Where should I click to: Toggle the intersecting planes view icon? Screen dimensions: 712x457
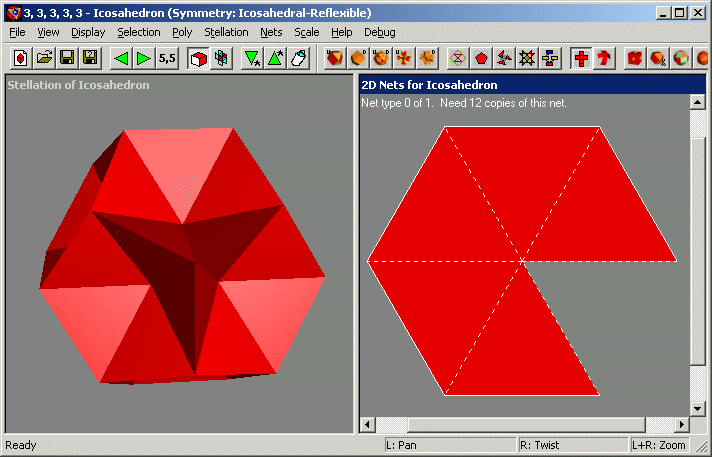click(x=222, y=58)
